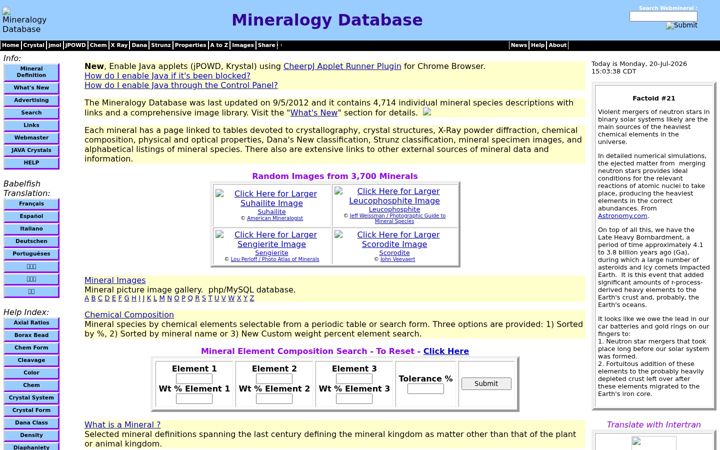Image resolution: width=720 pixels, height=450 pixels.
Task: Click the Element 1 input field
Action: (194, 379)
